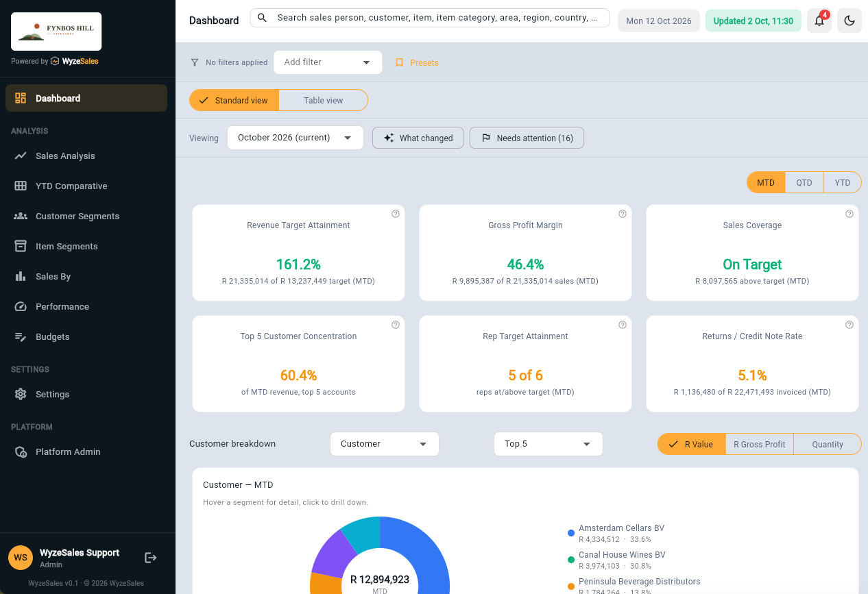Click the WyzeSales powered-by link
868x594 pixels.
pyautogui.click(x=75, y=61)
